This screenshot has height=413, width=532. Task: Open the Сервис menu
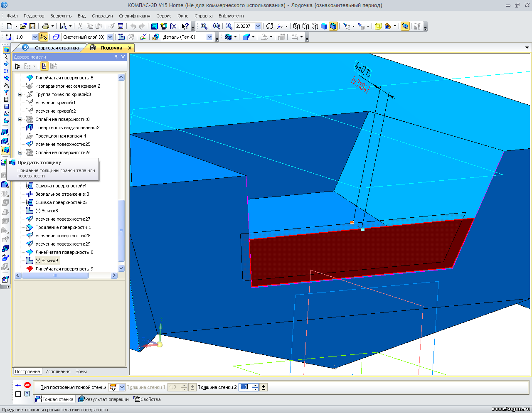164,16
